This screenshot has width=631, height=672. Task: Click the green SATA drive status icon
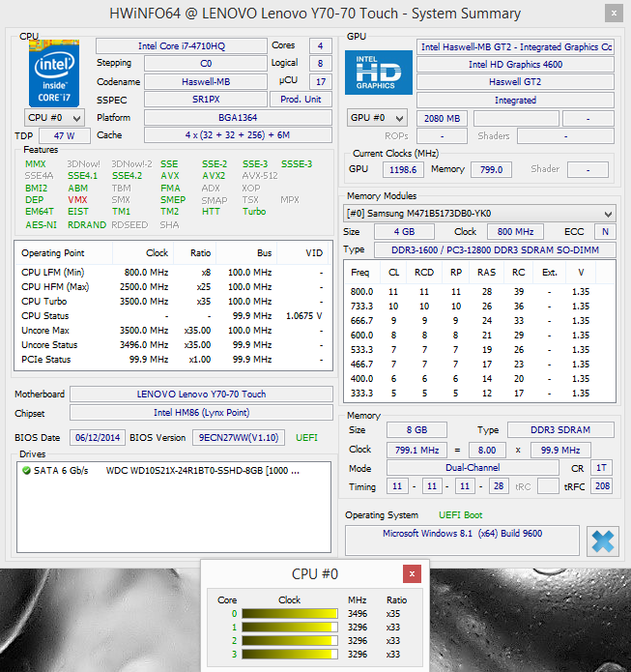pyautogui.click(x=26, y=471)
